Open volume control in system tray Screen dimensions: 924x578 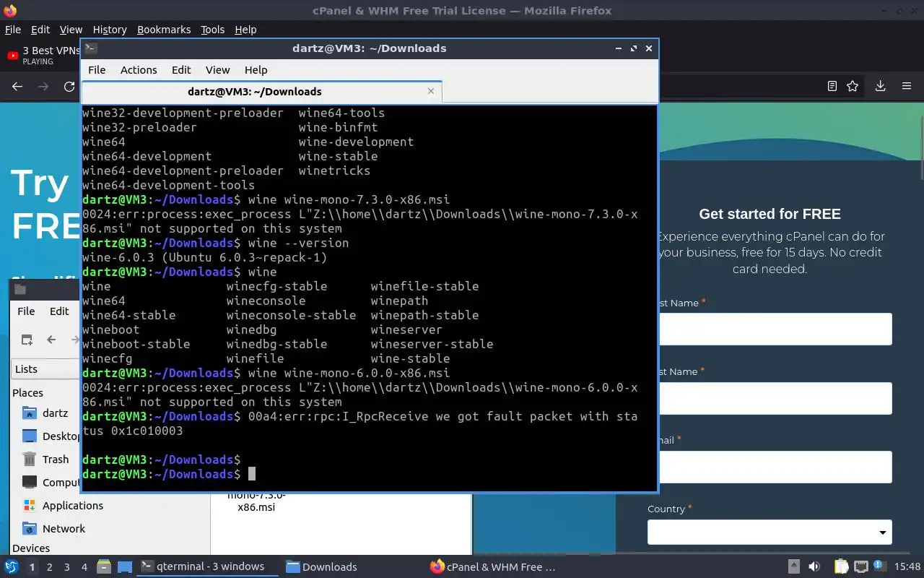[814, 567]
